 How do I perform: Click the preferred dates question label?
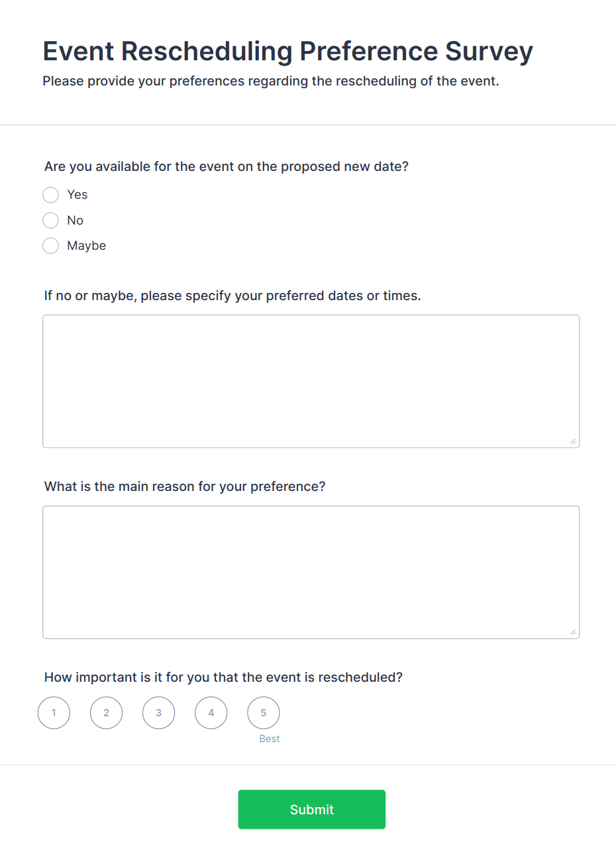tap(232, 296)
